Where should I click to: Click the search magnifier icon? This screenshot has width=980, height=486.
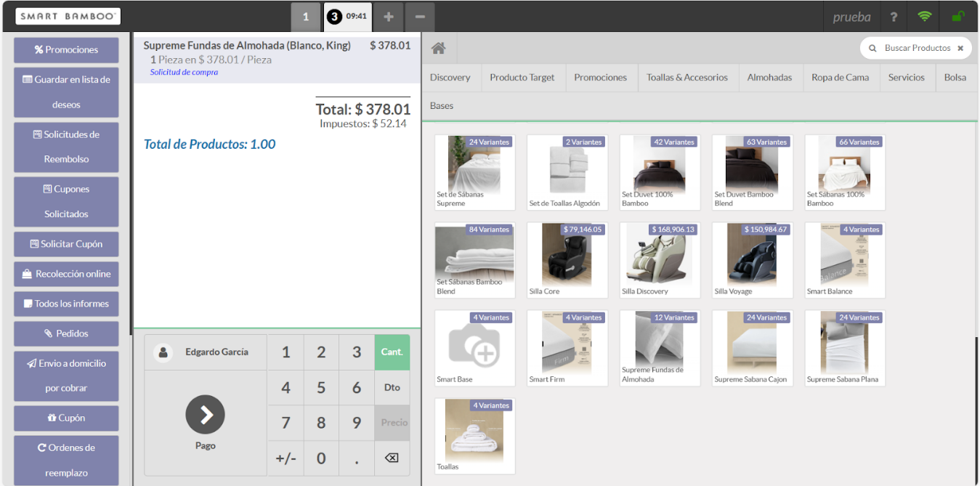click(x=872, y=48)
